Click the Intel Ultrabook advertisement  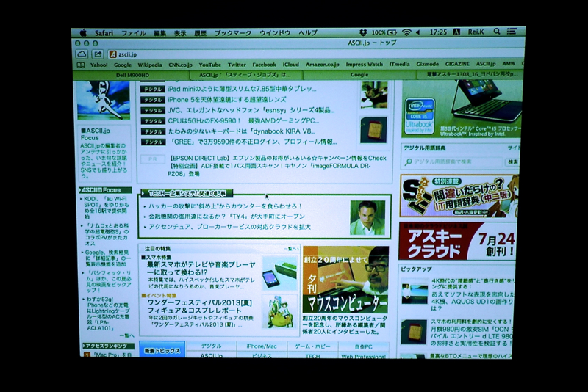point(462,109)
